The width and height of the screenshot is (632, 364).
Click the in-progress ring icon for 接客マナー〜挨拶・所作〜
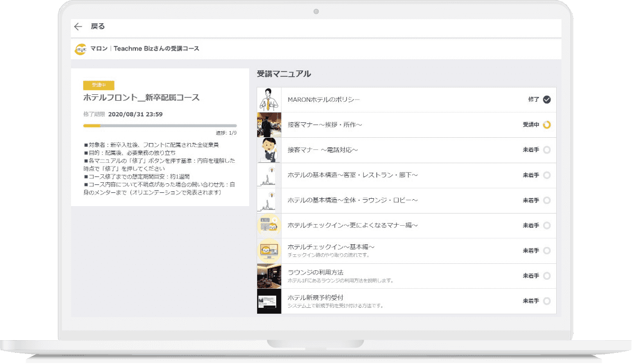547,125
